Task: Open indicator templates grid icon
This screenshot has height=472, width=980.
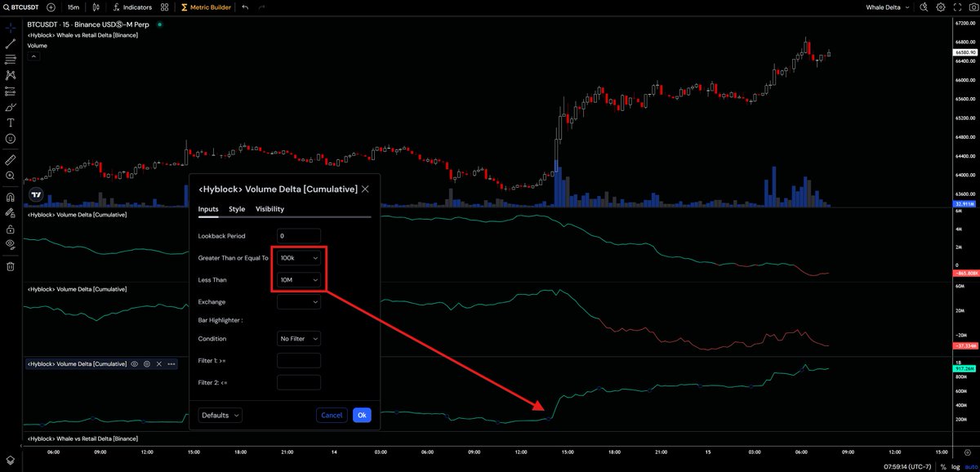Action: coord(165,7)
